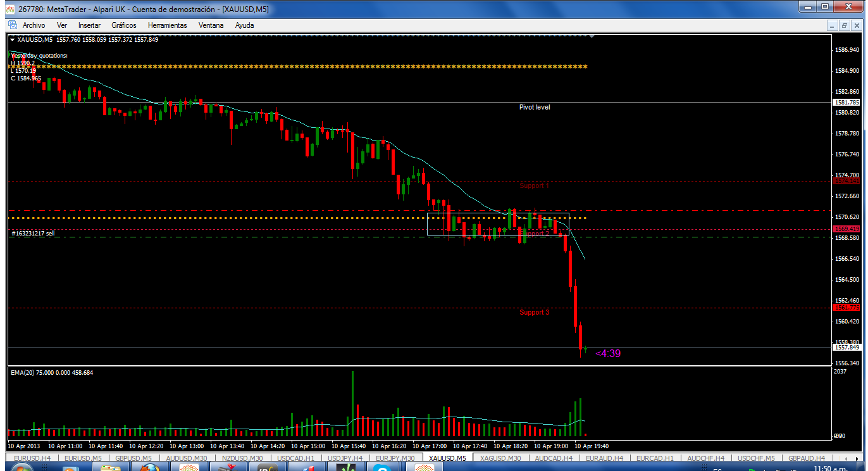Open the Insertar menu
The height and width of the screenshot is (471, 868).
point(89,25)
